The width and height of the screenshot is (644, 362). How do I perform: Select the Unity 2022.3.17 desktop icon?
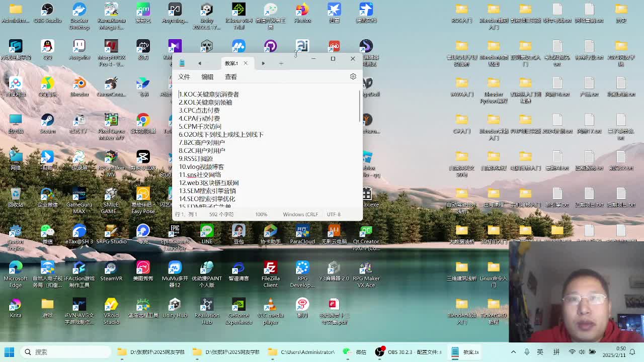pyautogui.click(x=207, y=16)
